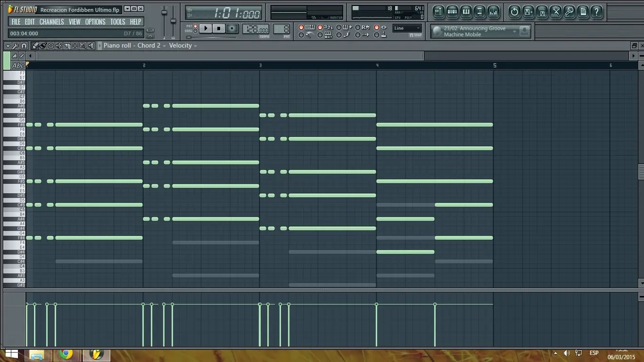This screenshot has width=644, height=362.
Task: Open the OPTIONS menu
Action: (x=95, y=22)
